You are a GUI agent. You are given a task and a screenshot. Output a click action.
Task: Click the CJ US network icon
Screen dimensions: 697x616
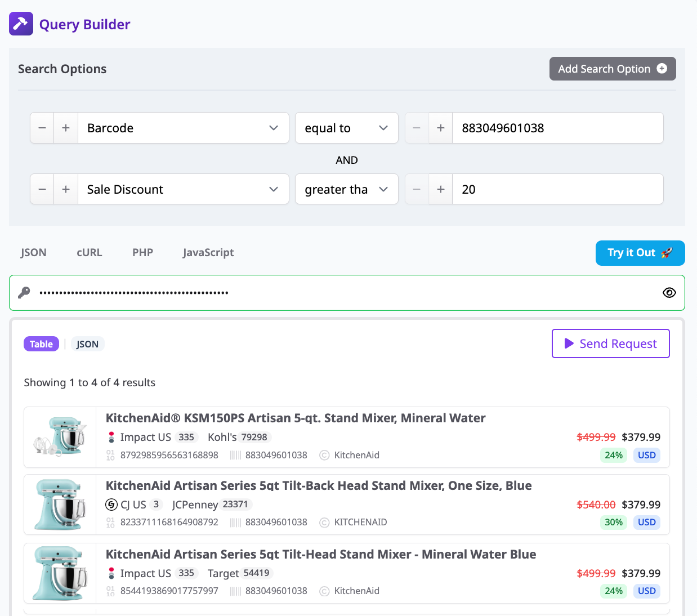[111, 505]
